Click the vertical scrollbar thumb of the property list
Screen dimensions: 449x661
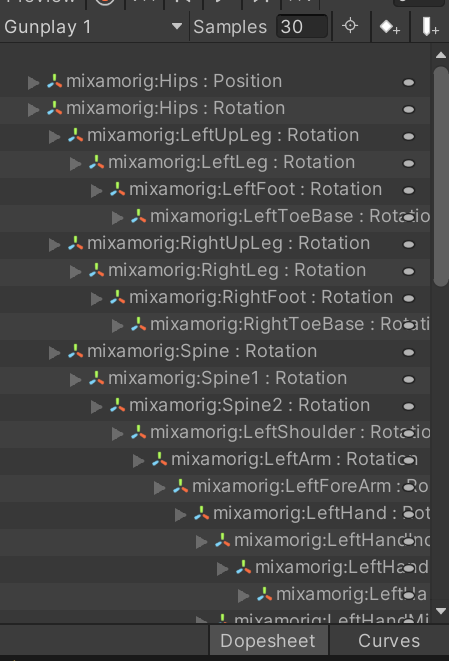tap(441, 176)
